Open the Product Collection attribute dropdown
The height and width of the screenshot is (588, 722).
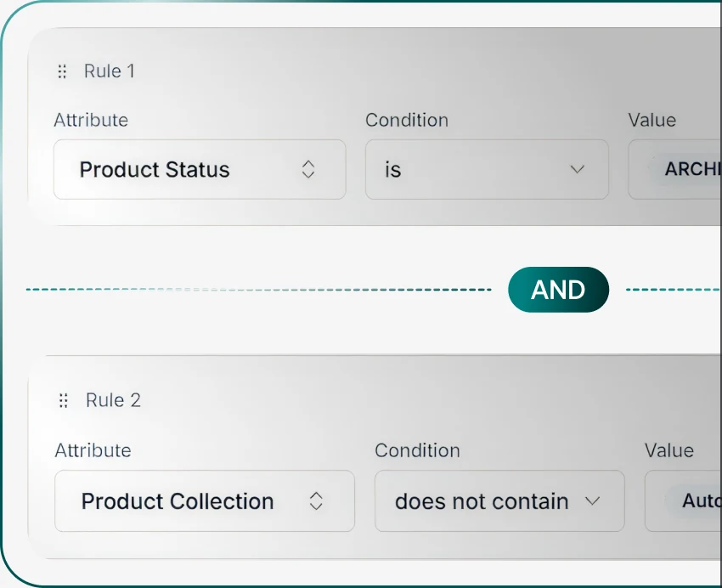click(x=205, y=501)
